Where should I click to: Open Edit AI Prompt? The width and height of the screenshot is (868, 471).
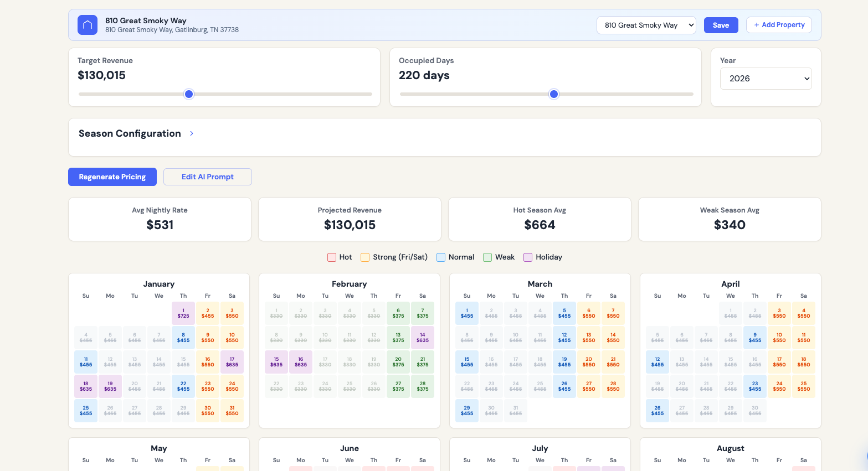point(208,177)
